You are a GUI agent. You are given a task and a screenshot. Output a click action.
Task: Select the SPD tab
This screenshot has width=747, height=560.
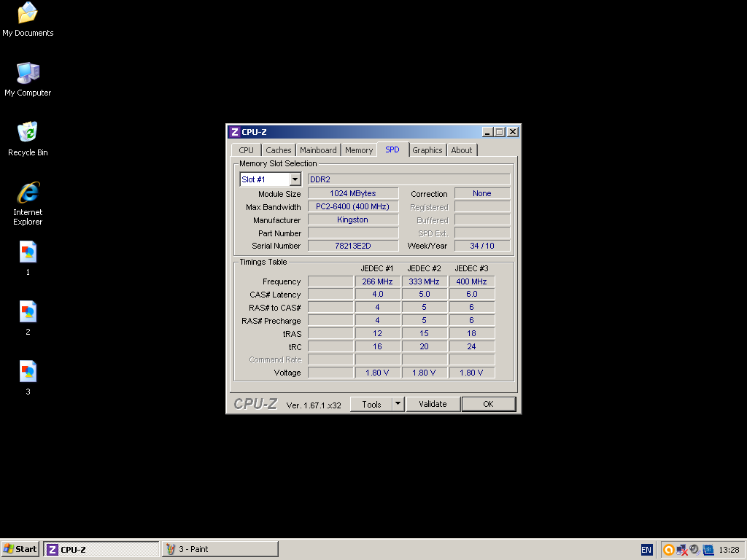(x=392, y=149)
